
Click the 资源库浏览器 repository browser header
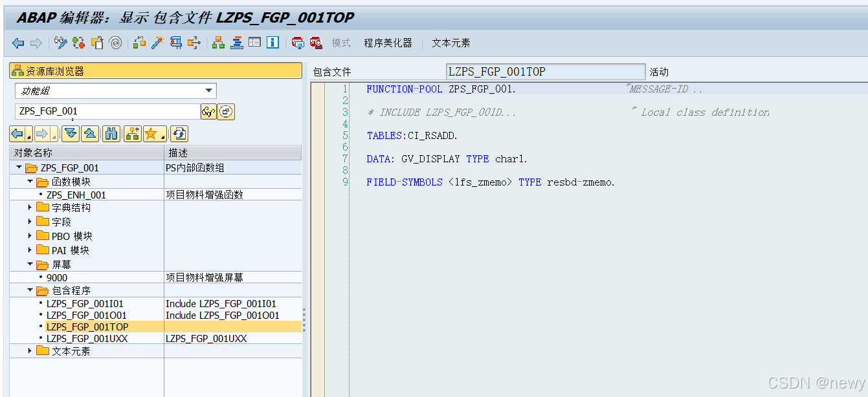pos(155,71)
